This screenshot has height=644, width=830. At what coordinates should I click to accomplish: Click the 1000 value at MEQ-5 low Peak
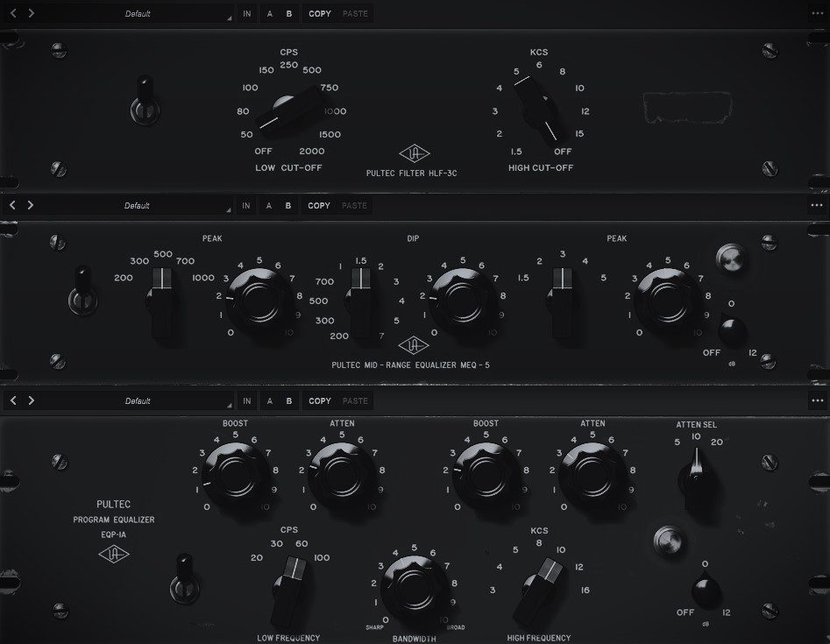(x=203, y=278)
